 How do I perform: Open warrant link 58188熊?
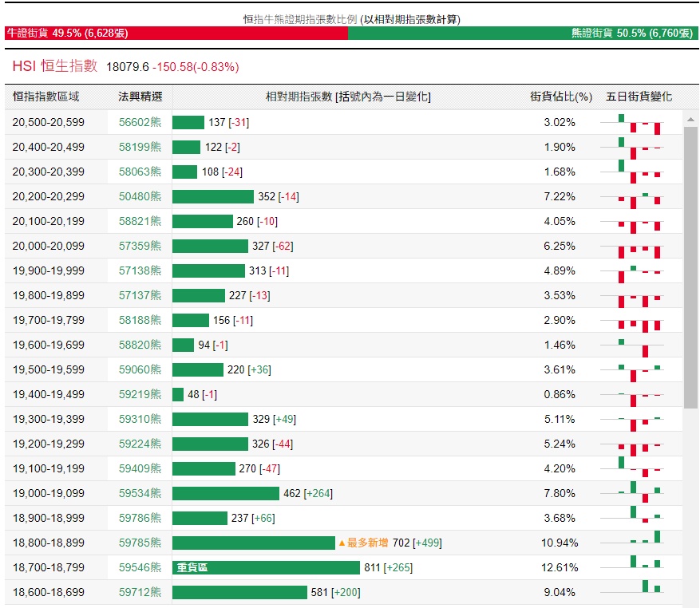pyautogui.click(x=140, y=320)
